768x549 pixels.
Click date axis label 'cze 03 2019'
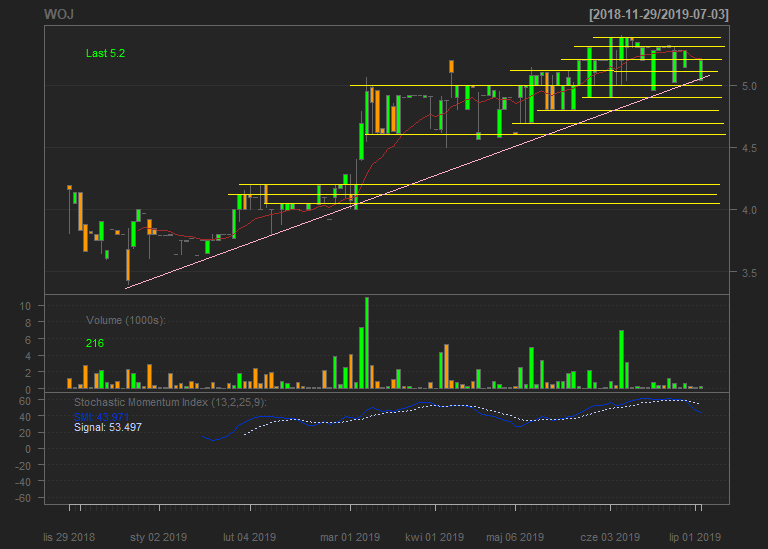[x=610, y=537]
